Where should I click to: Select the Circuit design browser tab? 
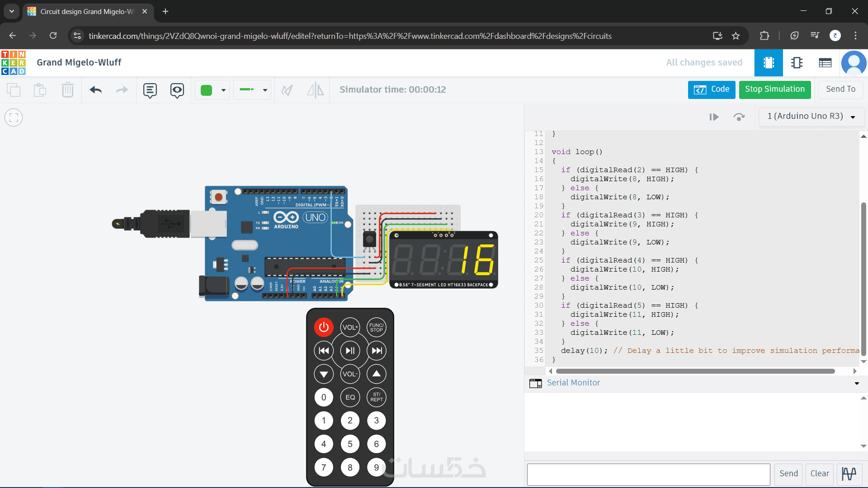point(87,11)
